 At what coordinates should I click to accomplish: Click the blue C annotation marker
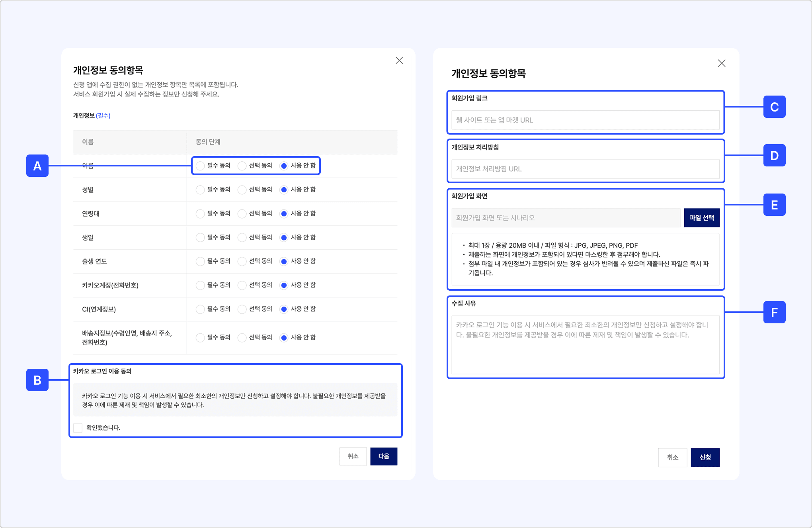774,107
